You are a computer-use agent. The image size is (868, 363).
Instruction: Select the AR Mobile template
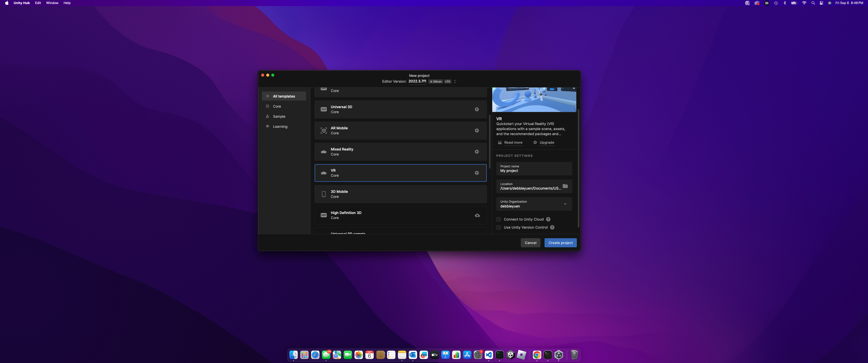(400, 131)
